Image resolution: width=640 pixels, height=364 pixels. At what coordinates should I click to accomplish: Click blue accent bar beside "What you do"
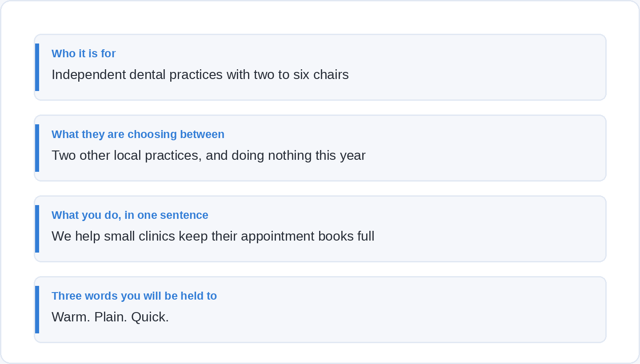pyautogui.click(x=37, y=229)
